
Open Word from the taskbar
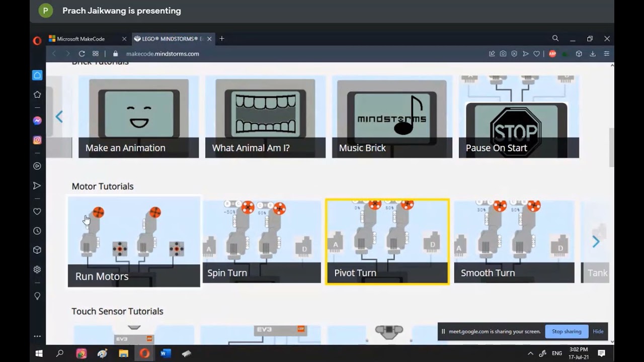point(166,353)
